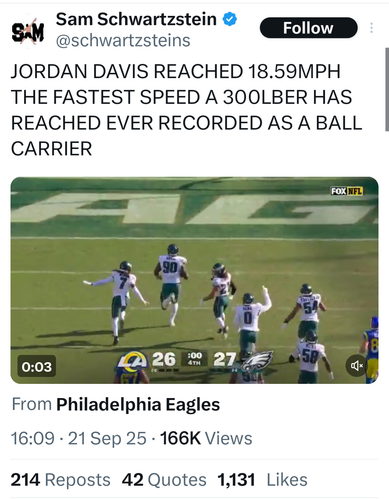Click the Sam Schwartzstein display name

(136, 19)
